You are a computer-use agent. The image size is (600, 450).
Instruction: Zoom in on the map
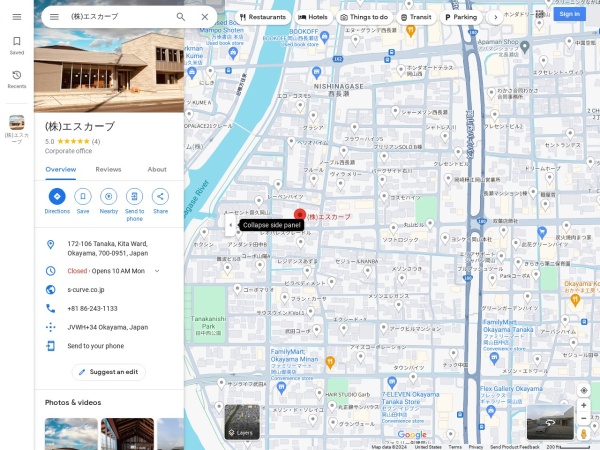click(584, 405)
